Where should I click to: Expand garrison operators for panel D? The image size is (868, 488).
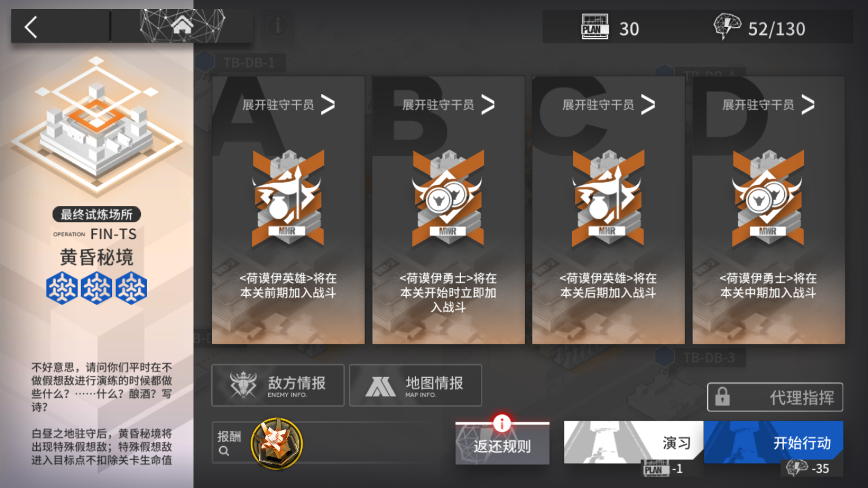[x=769, y=105]
